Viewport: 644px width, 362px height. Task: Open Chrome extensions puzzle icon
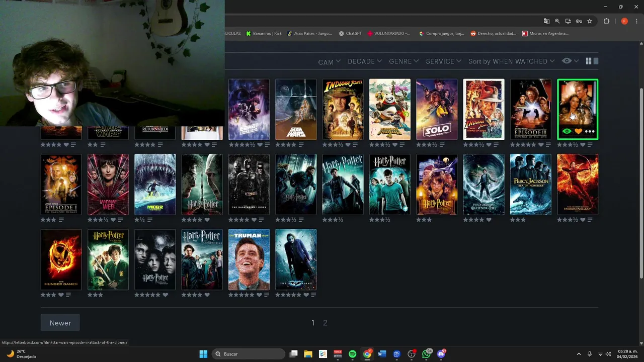pyautogui.click(x=606, y=21)
